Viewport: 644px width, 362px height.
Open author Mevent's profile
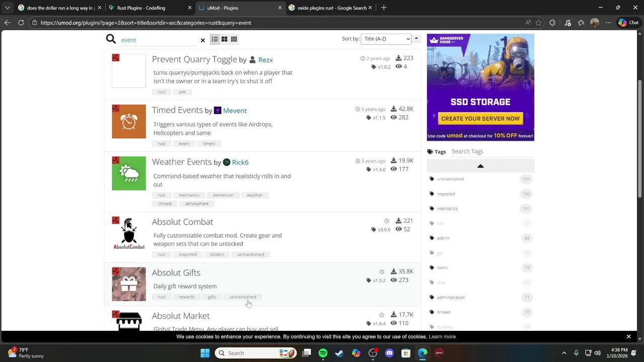tap(234, 111)
